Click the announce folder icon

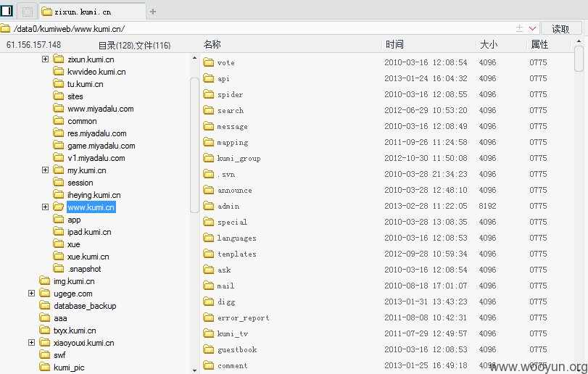(x=209, y=190)
